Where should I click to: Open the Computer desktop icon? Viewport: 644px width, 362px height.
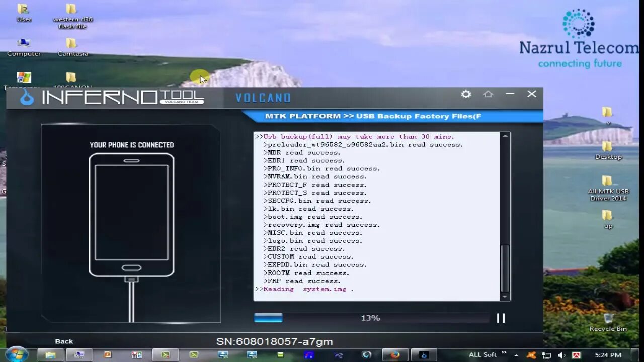click(x=24, y=47)
